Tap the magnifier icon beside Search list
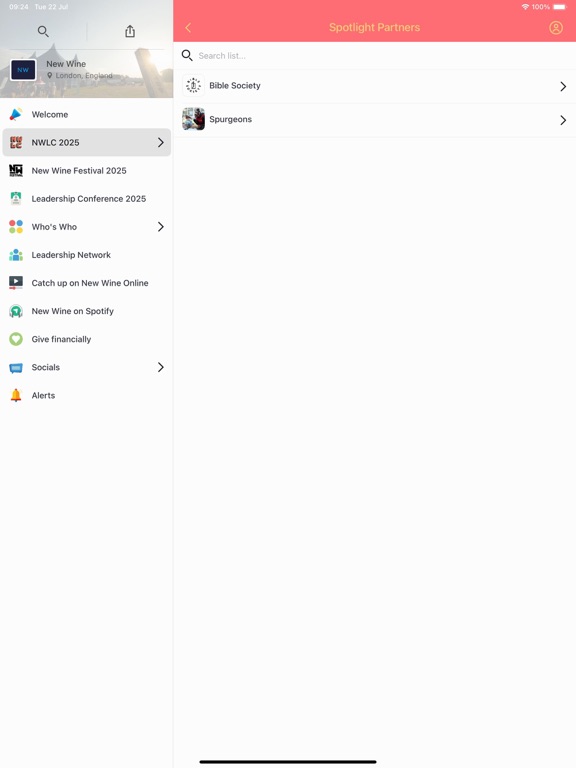This screenshot has height=768, width=576. pyautogui.click(x=187, y=55)
